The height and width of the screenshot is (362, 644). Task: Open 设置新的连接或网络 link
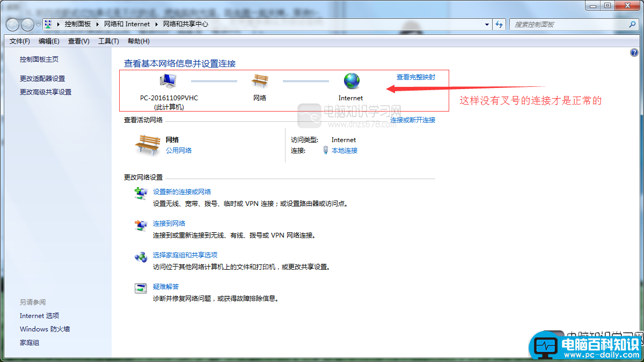(182, 191)
